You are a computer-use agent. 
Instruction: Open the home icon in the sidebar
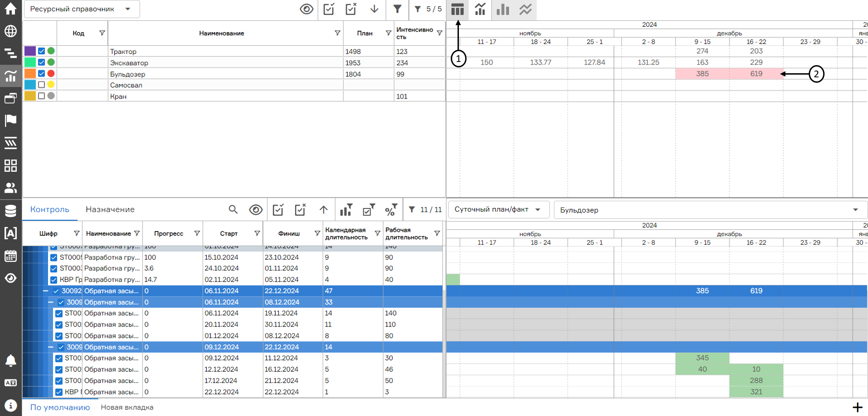pyautogui.click(x=11, y=9)
